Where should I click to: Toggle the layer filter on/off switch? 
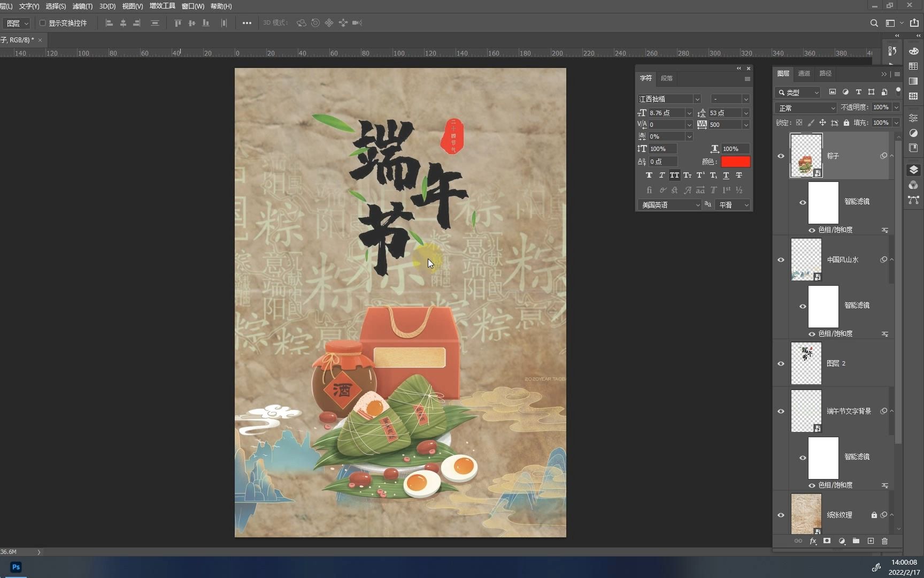(898, 90)
